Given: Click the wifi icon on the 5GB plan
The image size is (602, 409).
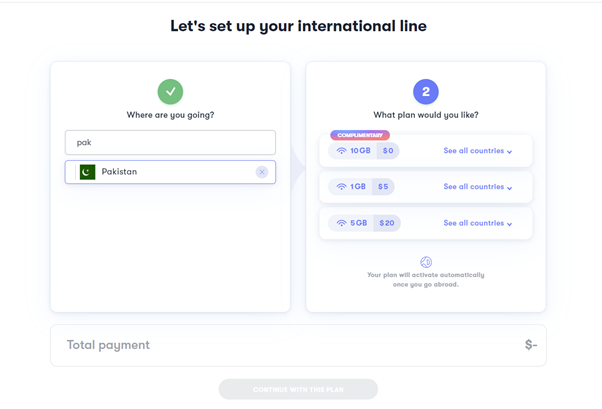Looking at the screenshot, I should tap(341, 223).
